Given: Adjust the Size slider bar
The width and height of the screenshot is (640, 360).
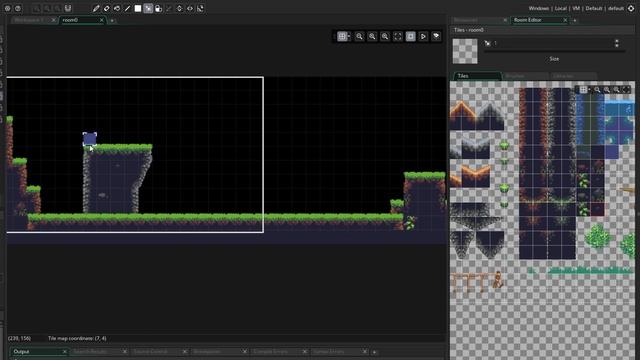Looking at the screenshot, I should (554, 52).
